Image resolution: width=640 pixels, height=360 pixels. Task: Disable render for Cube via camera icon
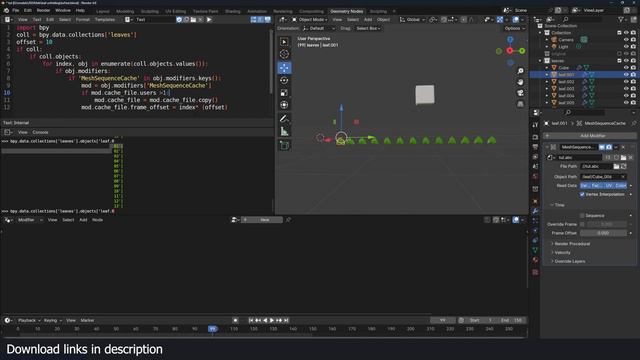(633, 68)
